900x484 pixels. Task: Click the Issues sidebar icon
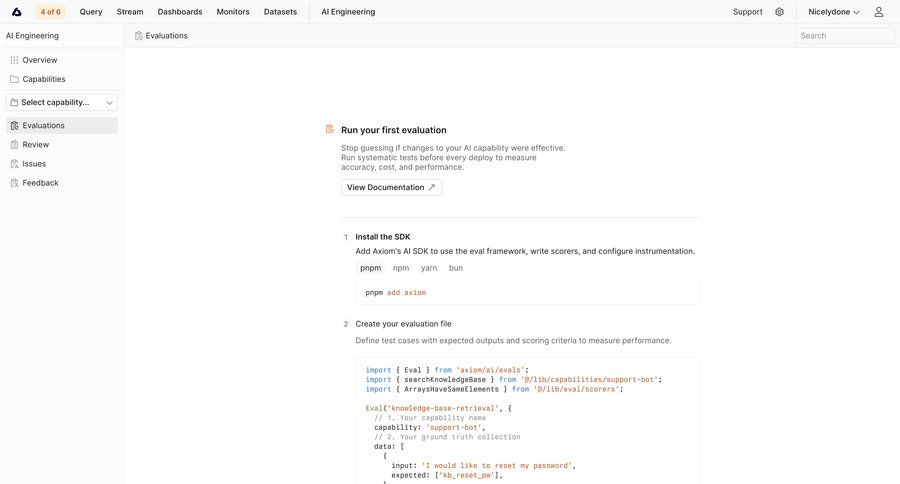click(14, 164)
